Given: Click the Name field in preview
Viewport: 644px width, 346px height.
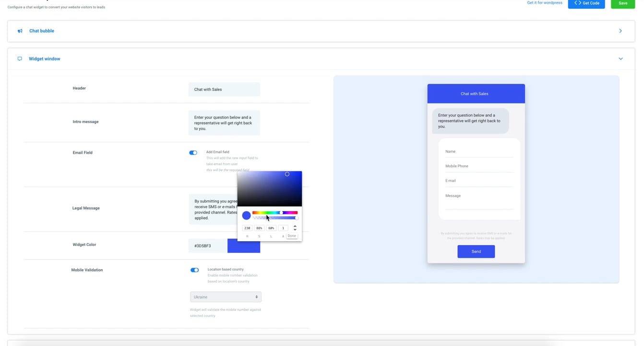Looking at the screenshot, I should (x=479, y=152).
